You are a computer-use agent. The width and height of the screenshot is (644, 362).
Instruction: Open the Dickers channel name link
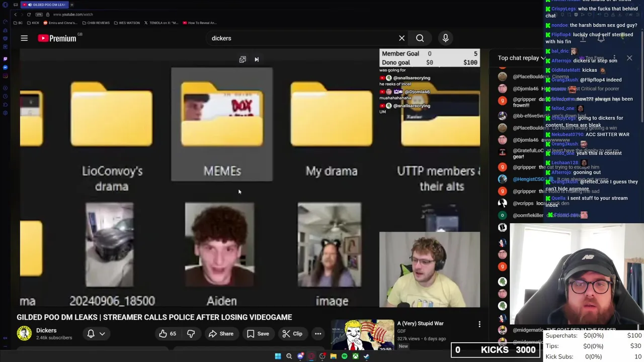click(46, 330)
